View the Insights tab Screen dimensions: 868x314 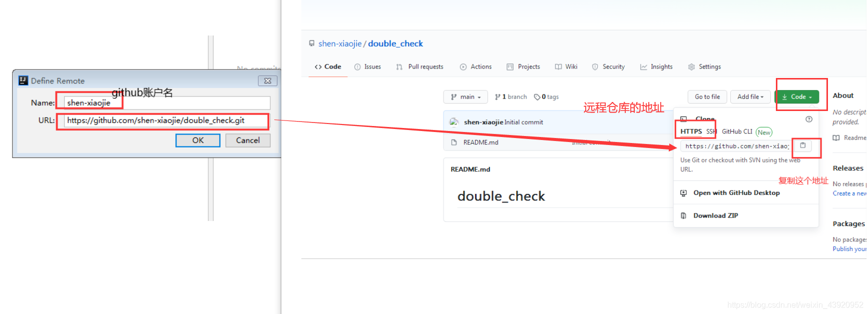pyautogui.click(x=656, y=66)
